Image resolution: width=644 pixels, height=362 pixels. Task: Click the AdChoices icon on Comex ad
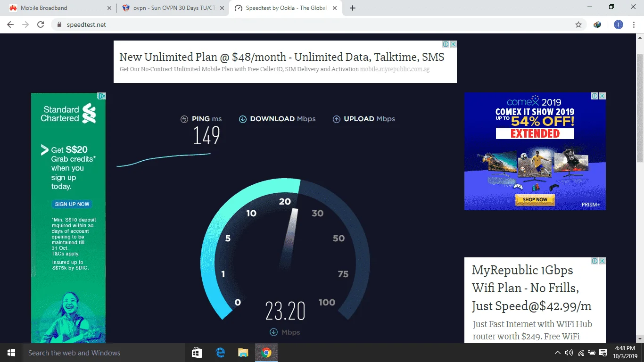595,96
